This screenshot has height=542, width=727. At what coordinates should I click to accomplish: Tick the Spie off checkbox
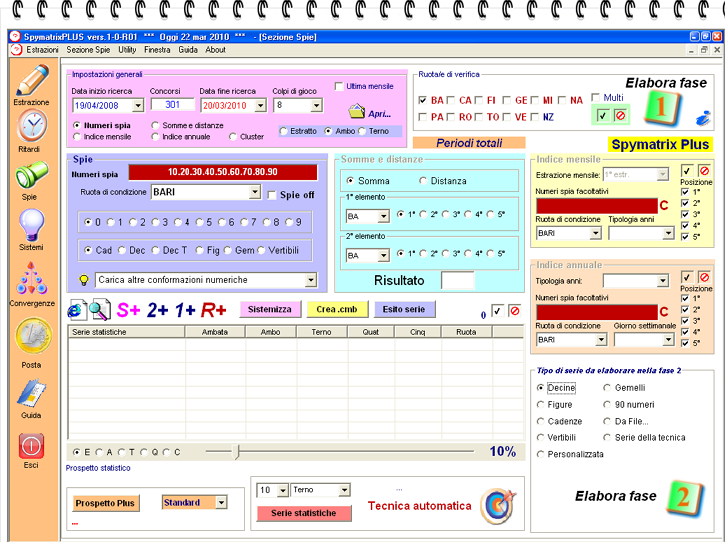tap(272, 195)
